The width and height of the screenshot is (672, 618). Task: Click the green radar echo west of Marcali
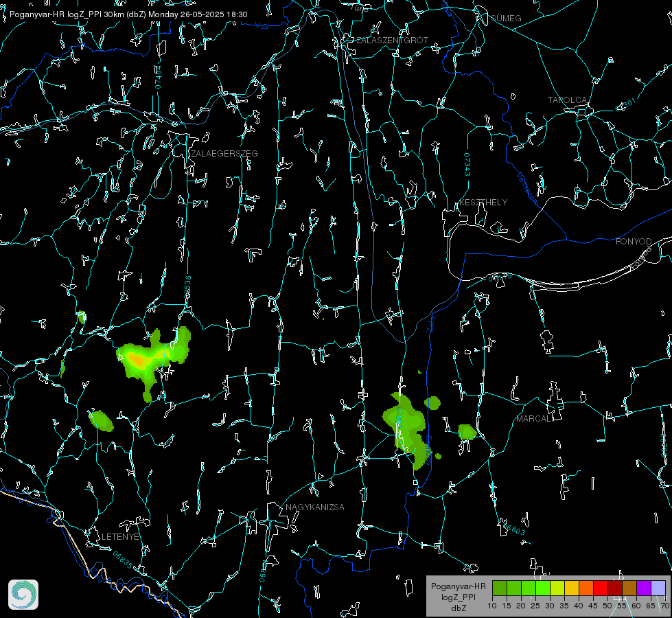click(466, 431)
